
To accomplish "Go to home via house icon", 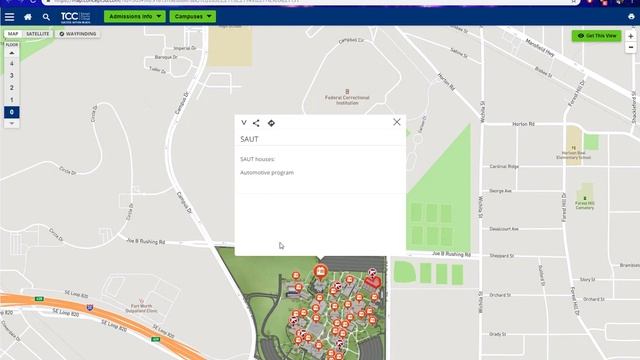I will click(28, 17).
